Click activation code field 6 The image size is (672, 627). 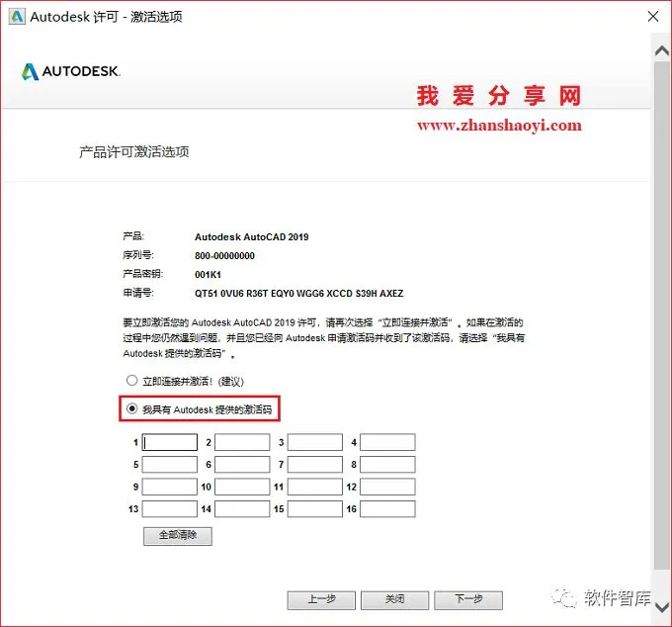[242, 465]
